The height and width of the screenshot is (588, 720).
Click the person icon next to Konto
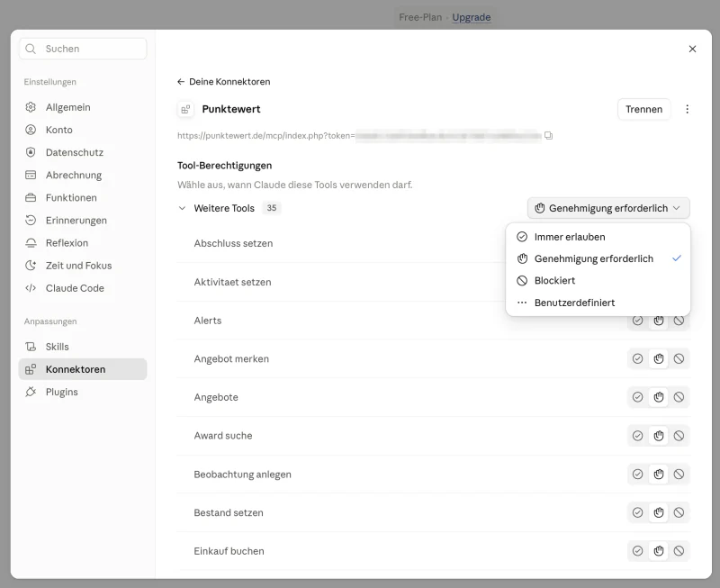pos(31,130)
